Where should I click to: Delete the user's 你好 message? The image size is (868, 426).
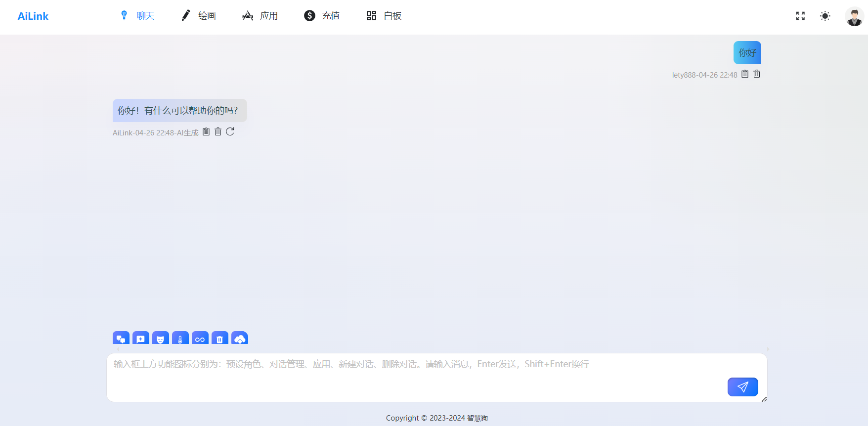coord(757,74)
